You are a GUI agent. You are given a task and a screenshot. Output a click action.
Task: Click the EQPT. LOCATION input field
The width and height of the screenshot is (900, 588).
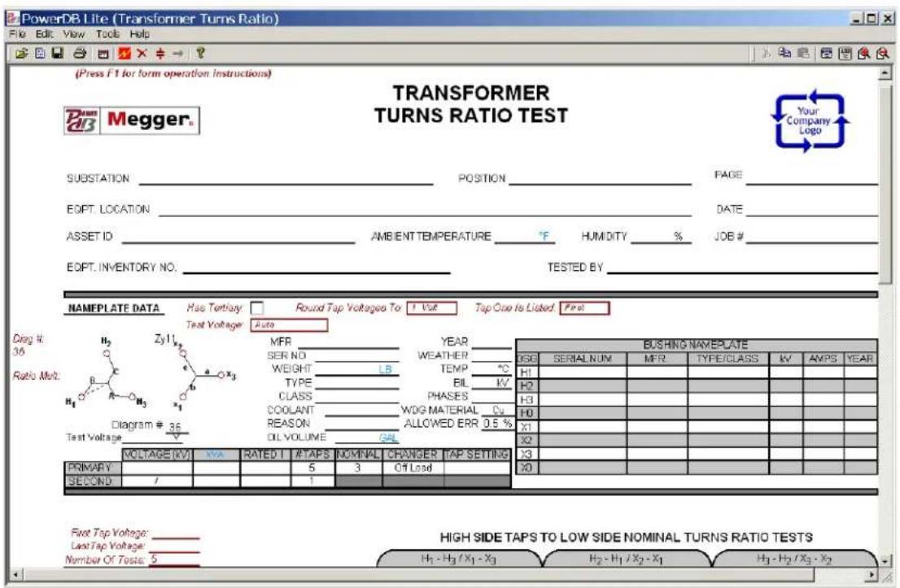(x=425, y=209)
